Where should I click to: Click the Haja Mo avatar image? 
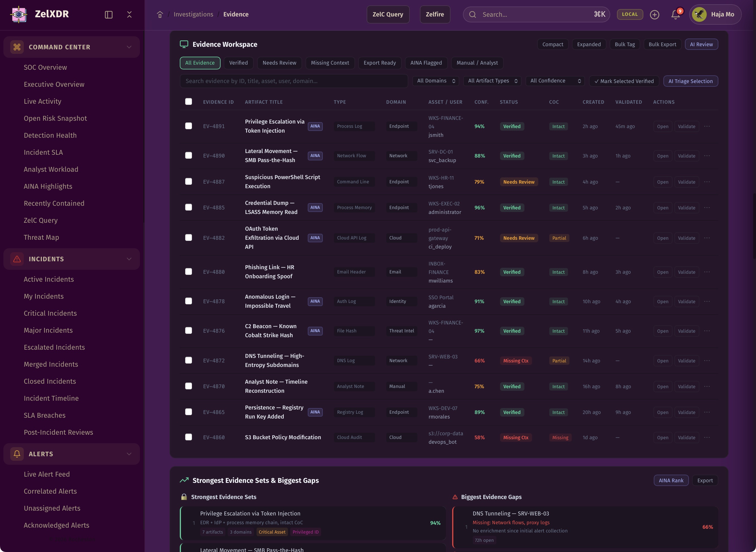point(699,14)
